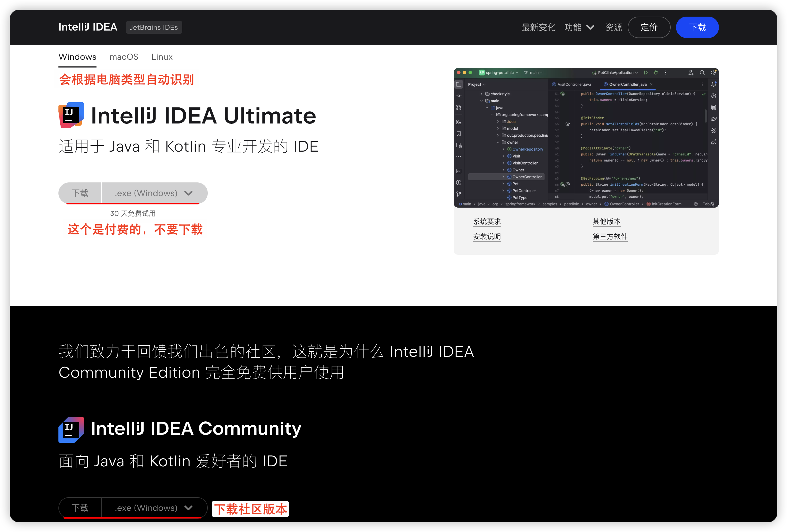Click the IntelliJ IDEA Ultimate logo icon
Viewport: 787px width, 532px height.
[71, 115]
